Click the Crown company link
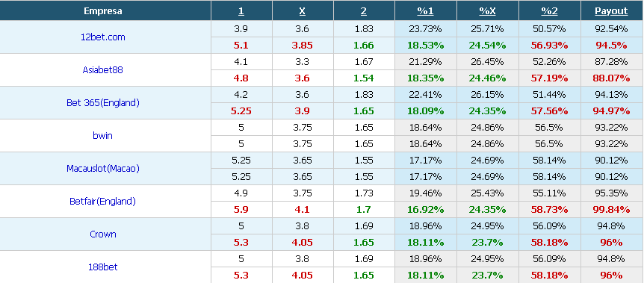644x283 pixels. coord(102,234)
